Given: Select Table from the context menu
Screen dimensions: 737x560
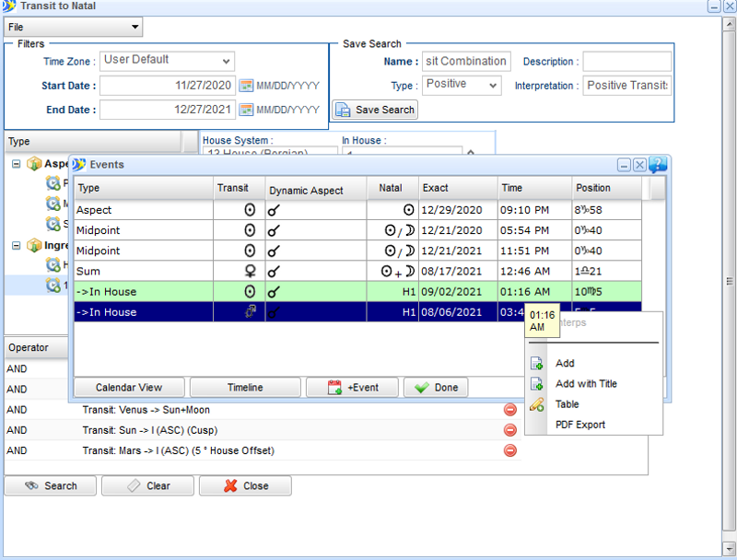Looking at the screenshot, I should [x=567, y=404].
